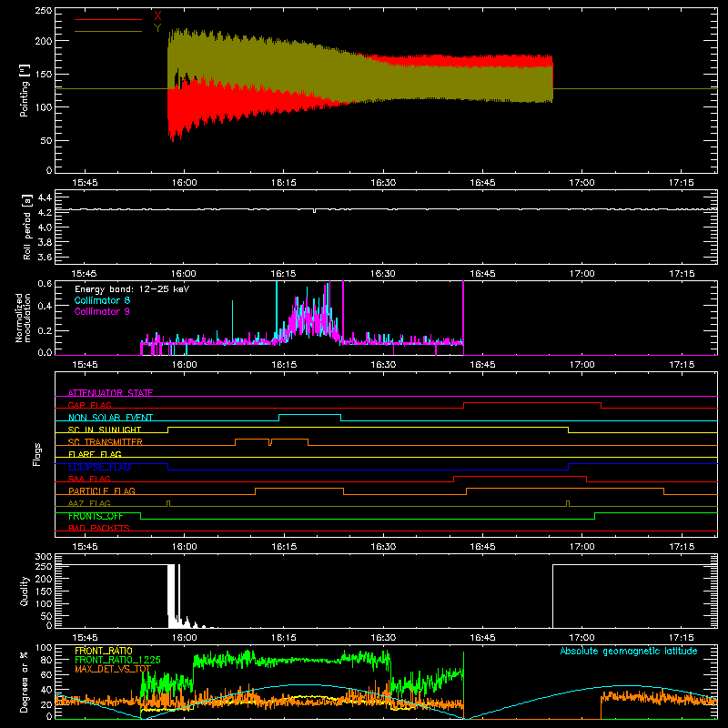Image resolution: width=728 pixels, height=728 pixels.
Task: Click the Roll period [s] axis title
Action: (x=26, y=227)
